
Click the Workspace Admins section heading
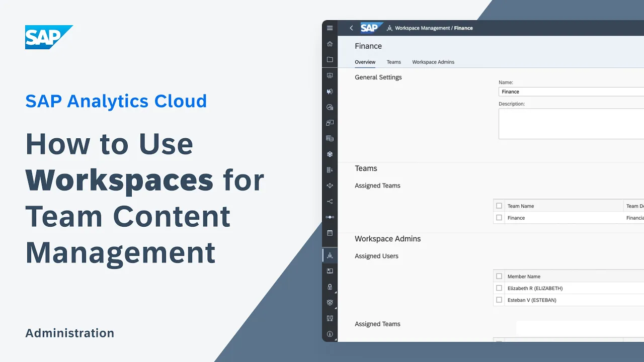387,239
